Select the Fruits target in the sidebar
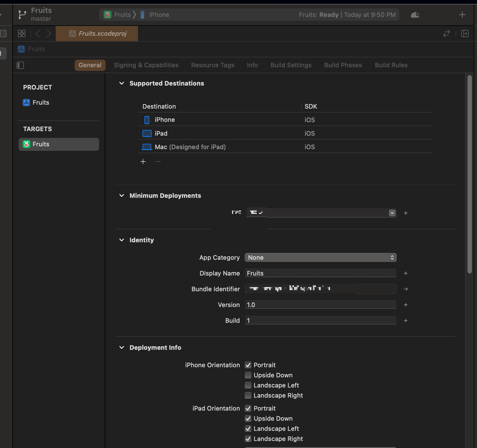Viewport: 477px width, 448px height. (59, 144)
